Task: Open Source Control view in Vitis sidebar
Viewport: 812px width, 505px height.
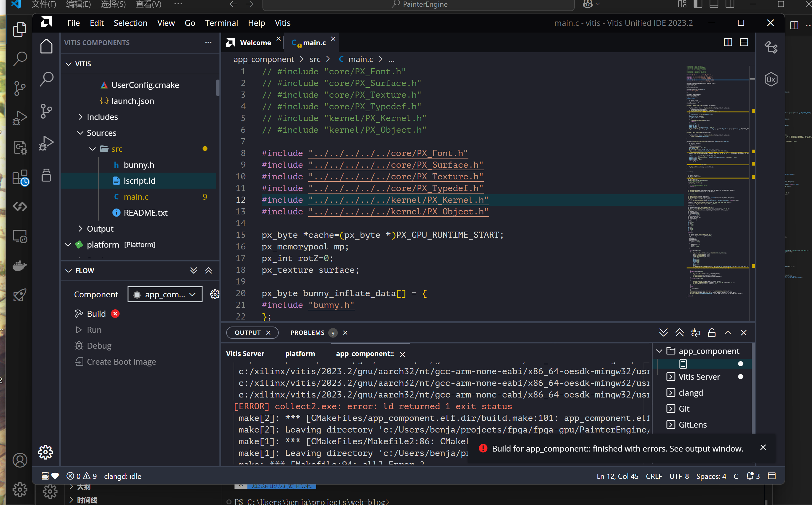Action: point(46,111)
